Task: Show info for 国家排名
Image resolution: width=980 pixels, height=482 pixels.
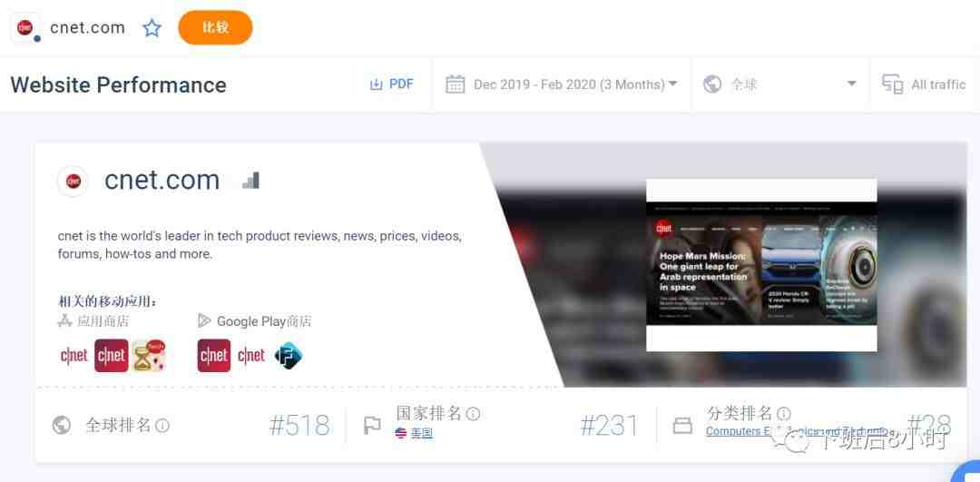Action: (x=473, y=414)
